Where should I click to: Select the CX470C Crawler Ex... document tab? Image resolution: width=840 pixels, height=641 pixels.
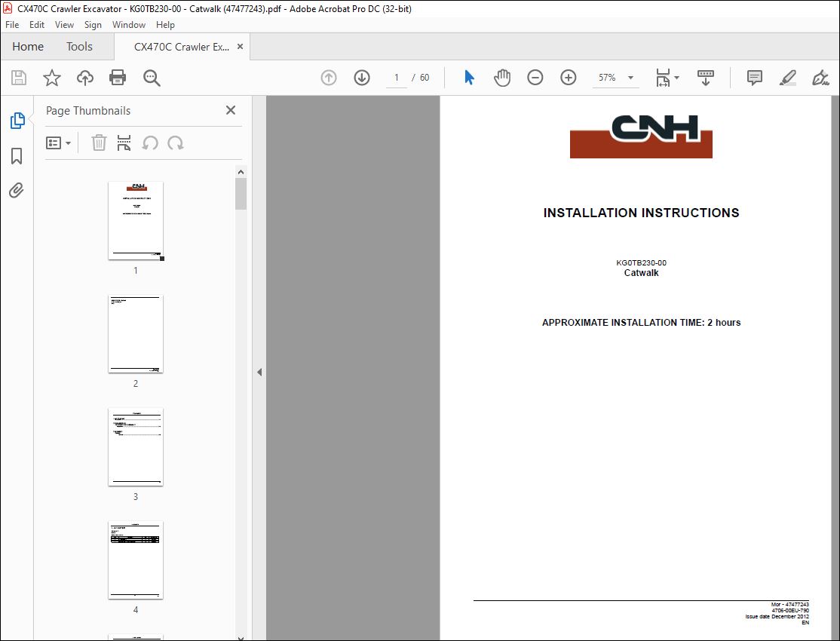click(x=181, y=47)
